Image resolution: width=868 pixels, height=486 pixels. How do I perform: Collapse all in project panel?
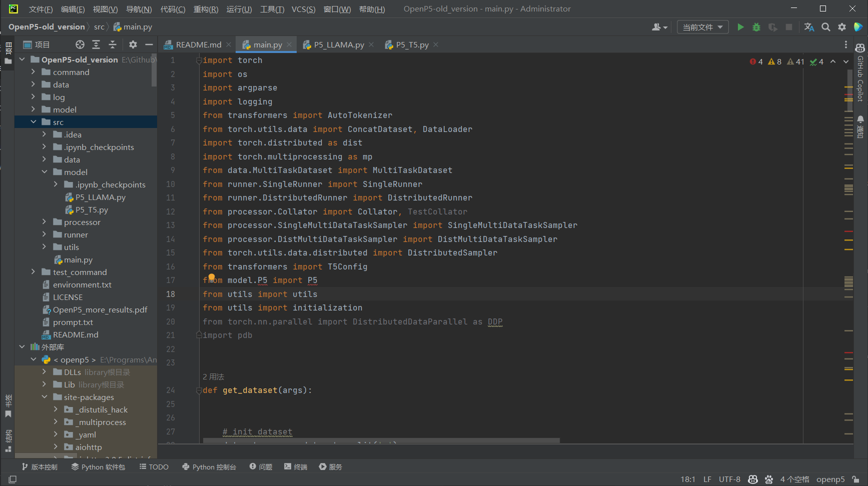click(x=113, y=44)
